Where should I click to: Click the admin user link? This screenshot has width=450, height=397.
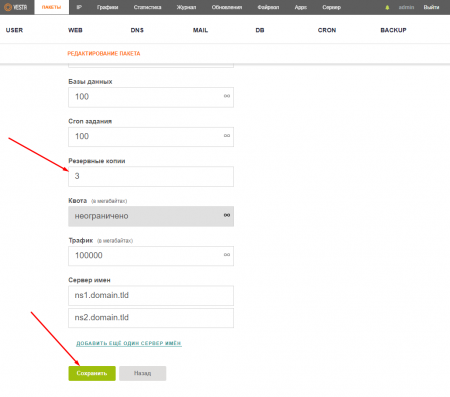406,7
